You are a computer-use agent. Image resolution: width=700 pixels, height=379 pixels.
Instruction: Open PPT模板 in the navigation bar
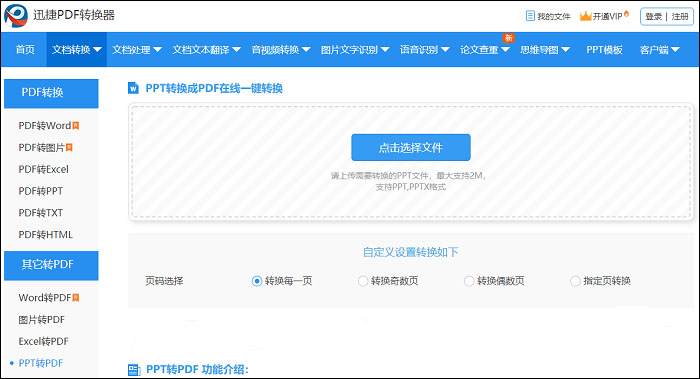coord(604,50)
